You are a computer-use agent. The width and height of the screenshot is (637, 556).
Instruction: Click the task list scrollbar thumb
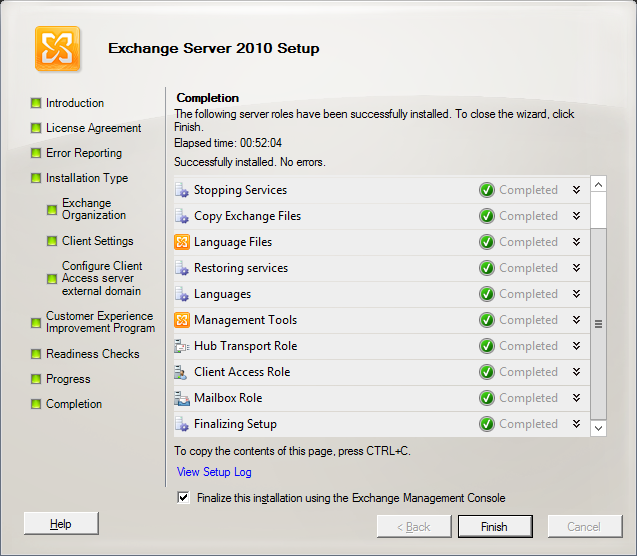tap(598, 324)
